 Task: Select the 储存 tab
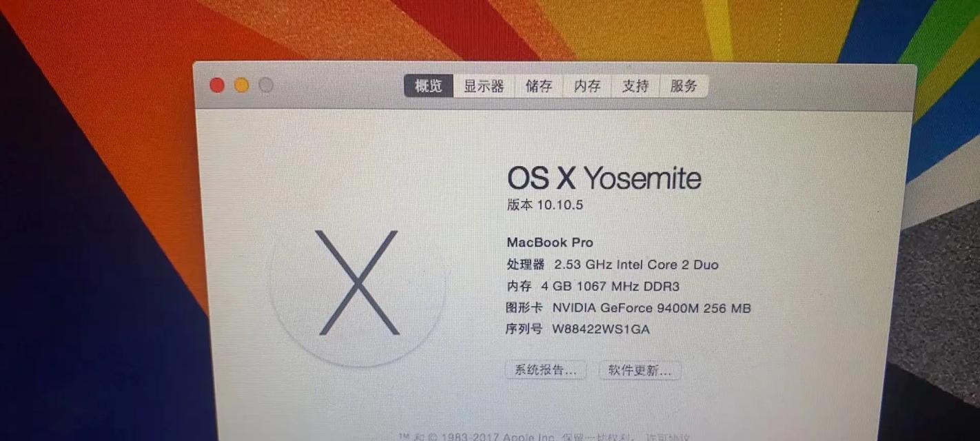tap(539, 86)
